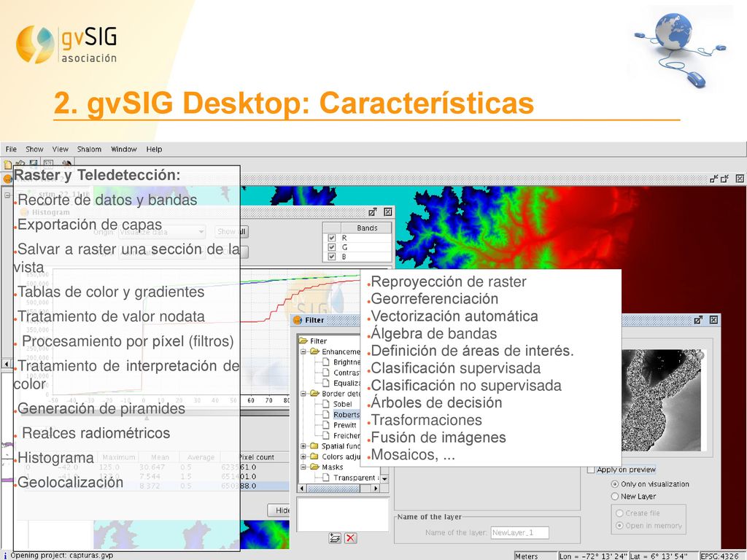Open the View menu

tap(60, 149)
